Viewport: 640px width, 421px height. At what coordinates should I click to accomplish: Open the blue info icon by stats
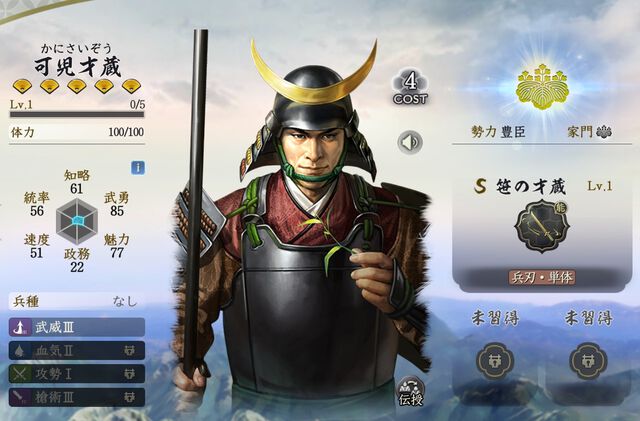pos(138,167)
